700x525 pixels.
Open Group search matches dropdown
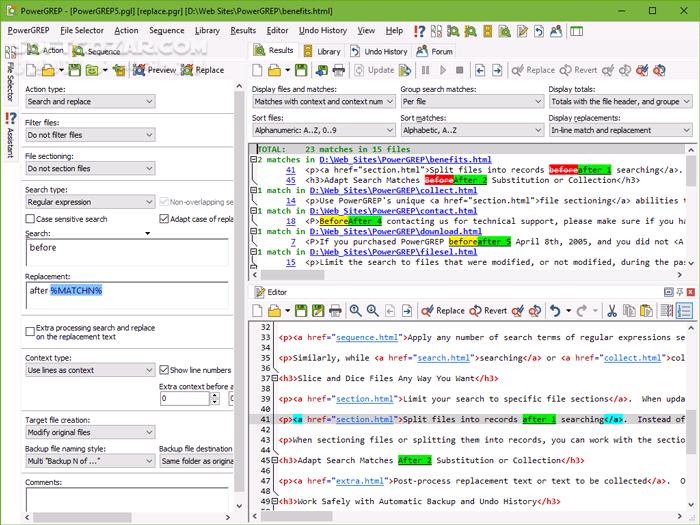[x=472, y=101]
